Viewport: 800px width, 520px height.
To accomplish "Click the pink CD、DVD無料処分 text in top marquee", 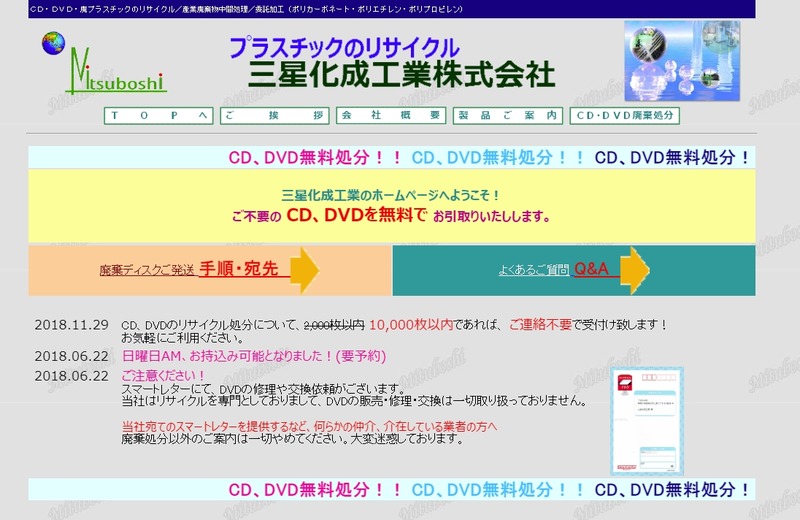I will (315, 157).
